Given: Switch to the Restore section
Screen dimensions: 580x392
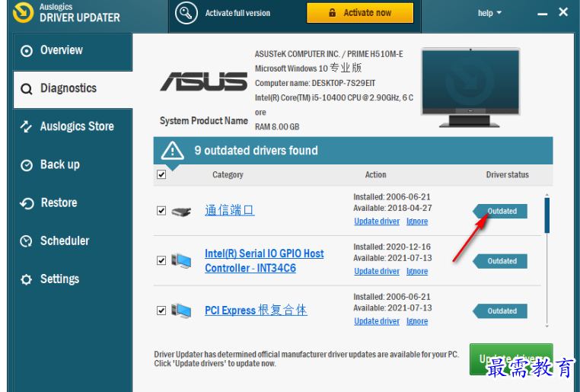Looking at the screenshot, I should click(x=73, y=203).
